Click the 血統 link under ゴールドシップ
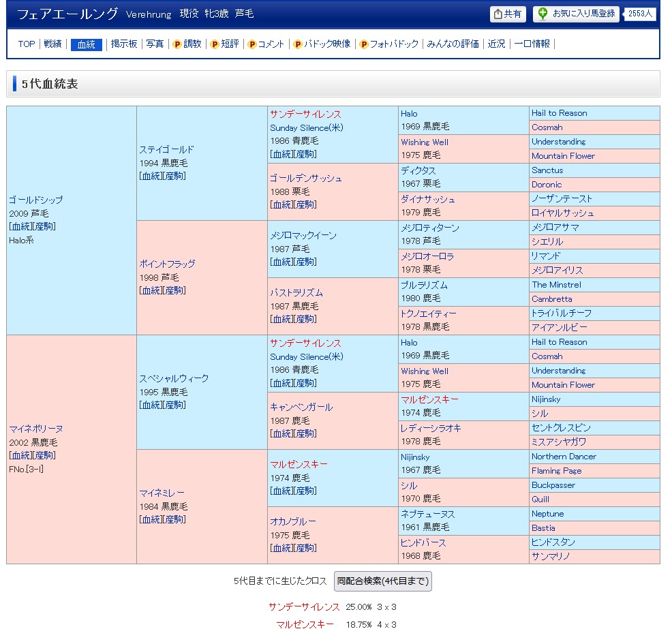 (21, 226)
